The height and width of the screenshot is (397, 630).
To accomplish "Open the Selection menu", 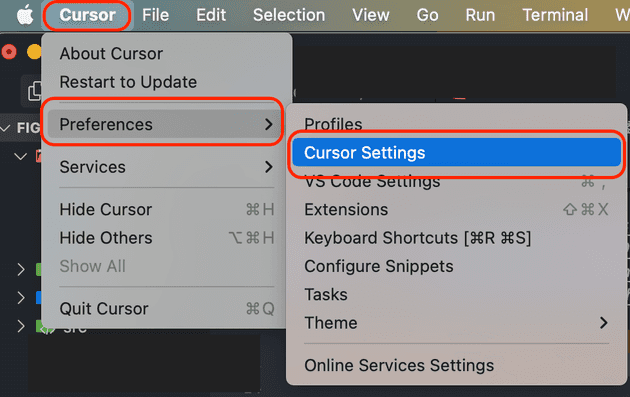I will tap(289, 15).
